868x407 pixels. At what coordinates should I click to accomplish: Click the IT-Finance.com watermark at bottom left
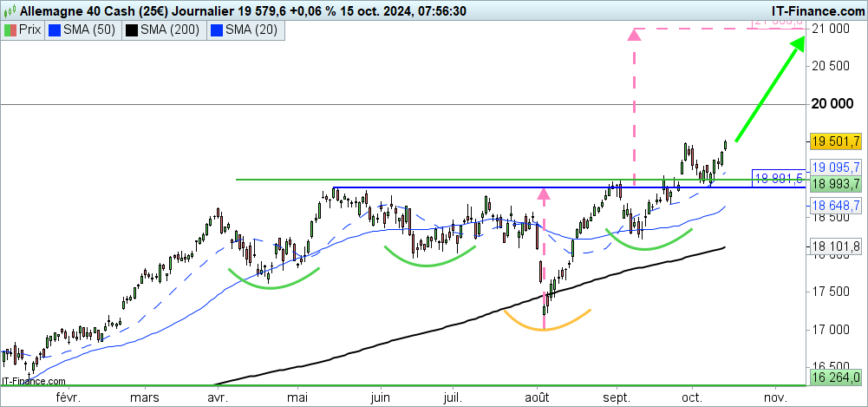(x=34, y=380)
